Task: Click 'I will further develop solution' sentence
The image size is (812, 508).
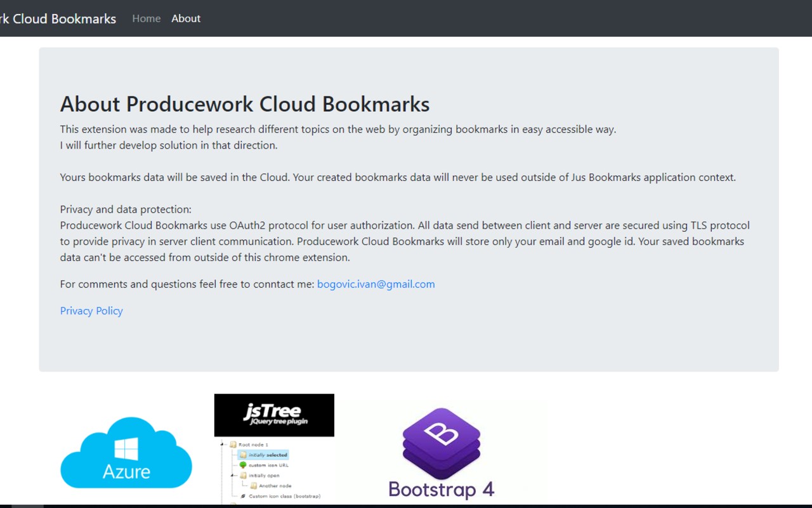Action: pos(169,145)
